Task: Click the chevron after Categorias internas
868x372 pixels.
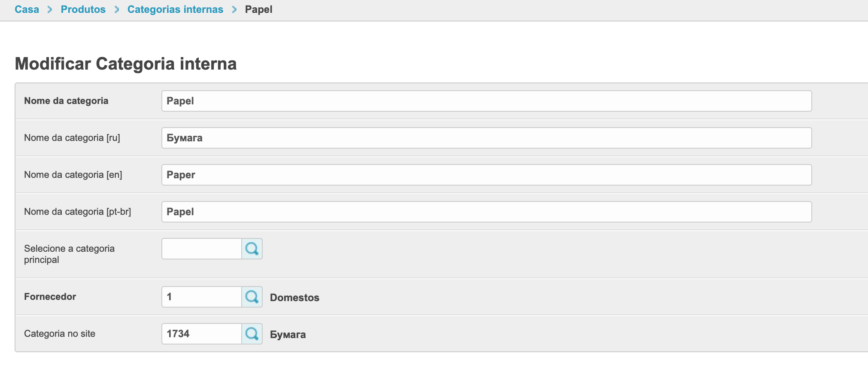Action: click(234, 9)
